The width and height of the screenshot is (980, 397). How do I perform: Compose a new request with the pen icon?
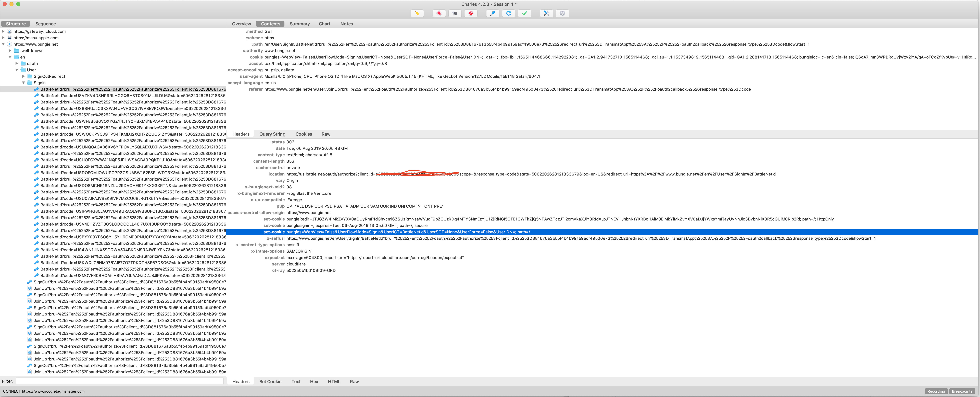[493, 13]
